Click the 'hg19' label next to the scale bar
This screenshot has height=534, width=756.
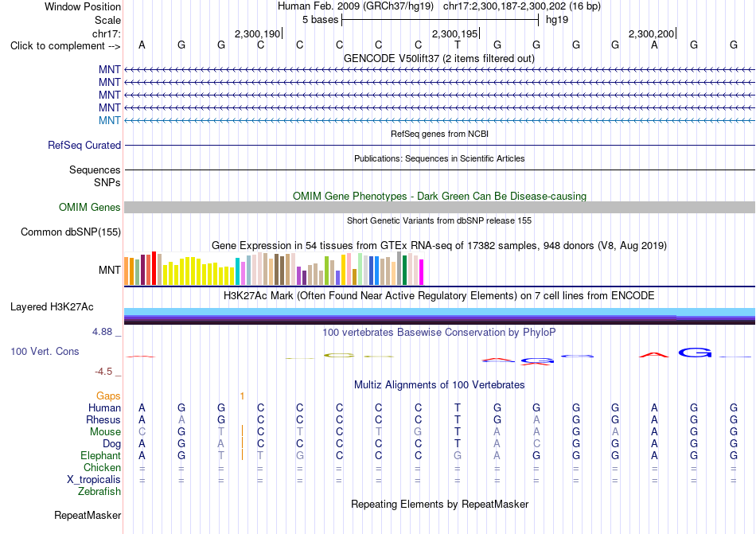point(557,20)
